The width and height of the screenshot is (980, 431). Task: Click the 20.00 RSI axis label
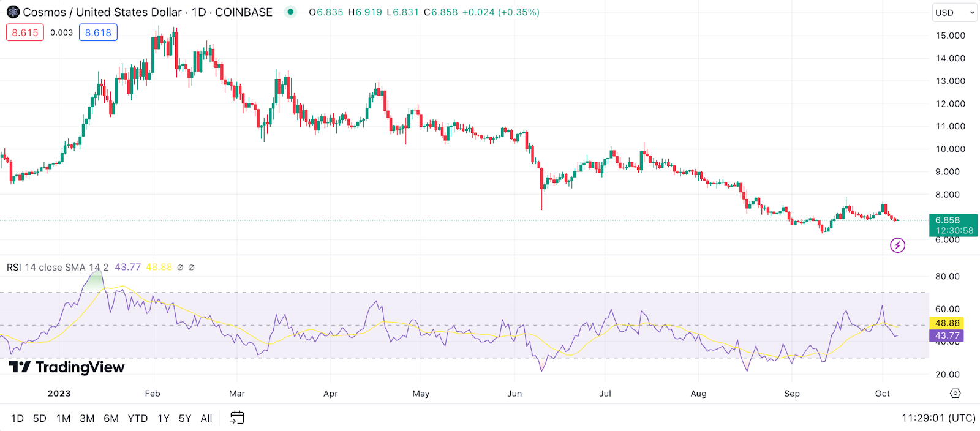coord(948,374)
